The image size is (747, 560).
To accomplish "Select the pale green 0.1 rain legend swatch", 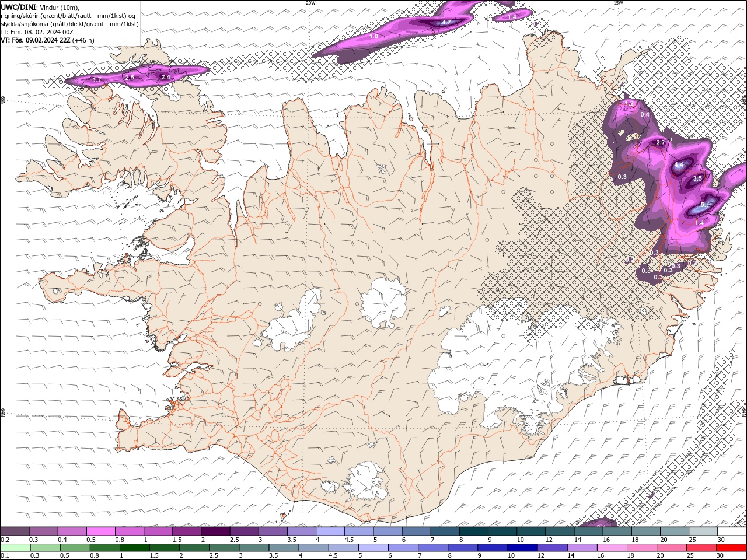I will [15, 548].
